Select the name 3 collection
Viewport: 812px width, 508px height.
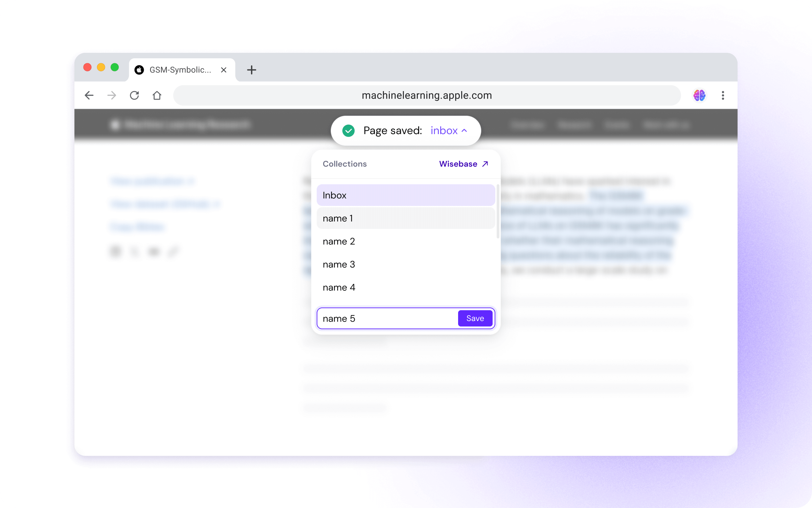click(406, 264)
